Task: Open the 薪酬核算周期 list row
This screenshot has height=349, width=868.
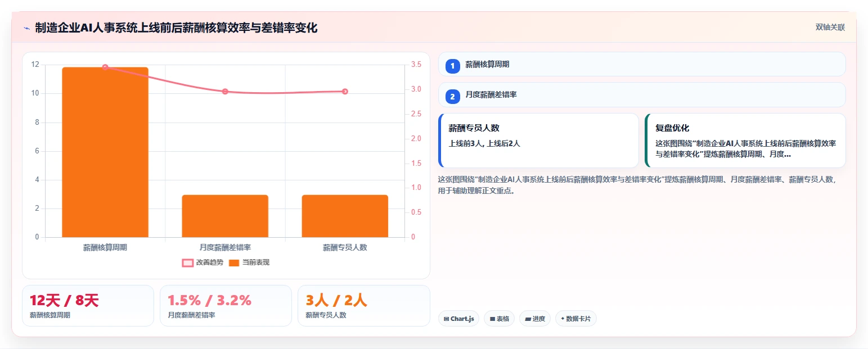Action: [642, 64]
